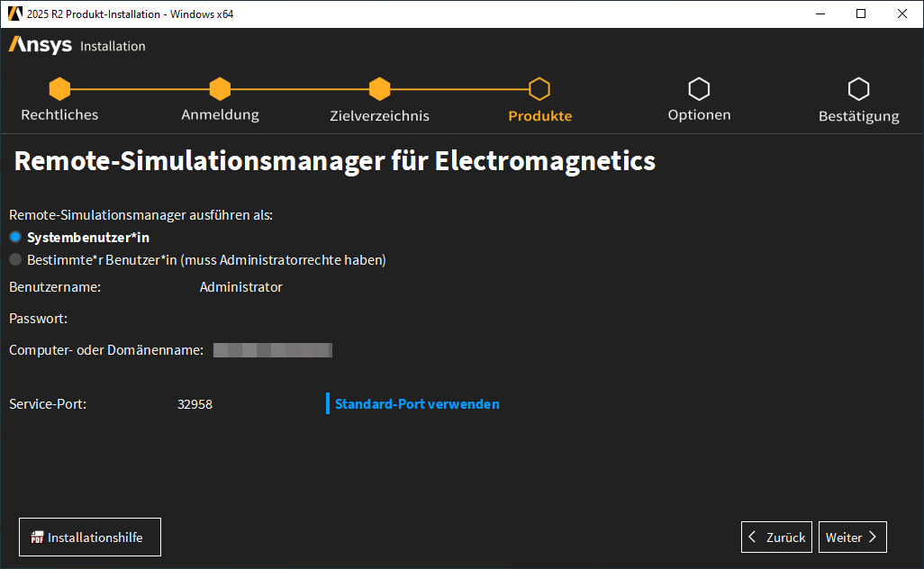
Task: Click the Zielverzeichnis step label
Action: point(379,116)
